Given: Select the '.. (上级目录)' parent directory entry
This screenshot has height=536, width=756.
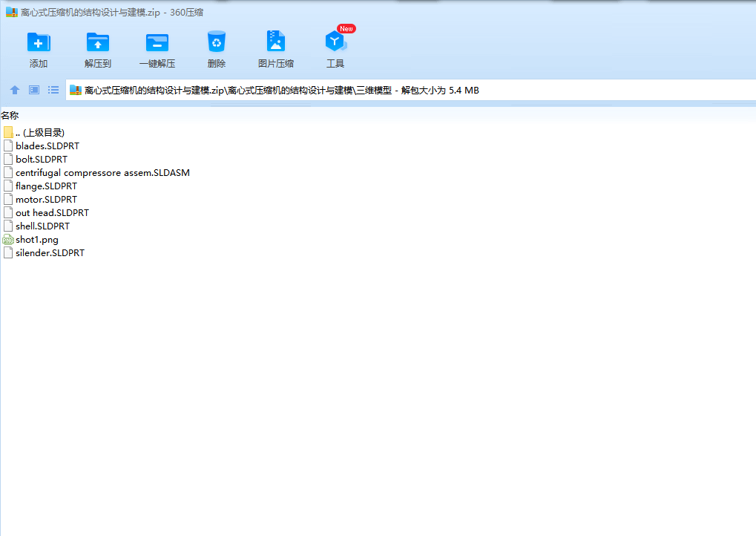Looking at the screenshot, I should pyautogui.click(x=40, y=133).
